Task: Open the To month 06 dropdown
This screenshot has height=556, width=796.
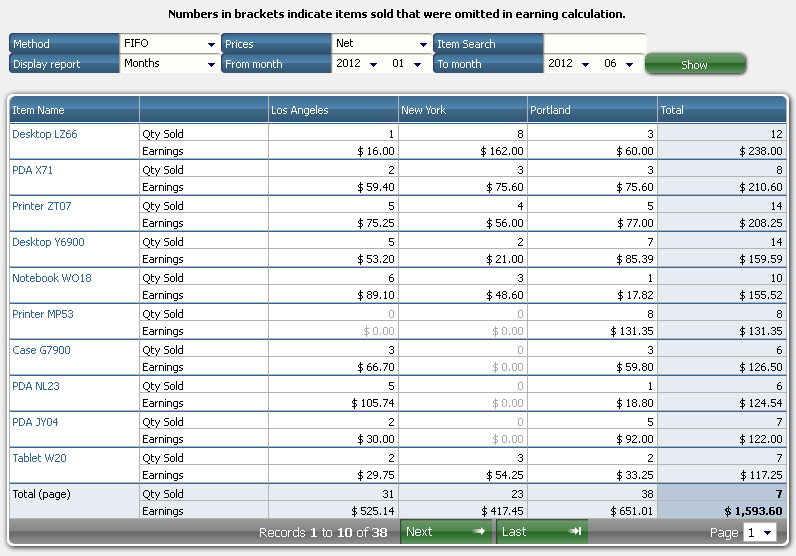Action: point(619,64)
